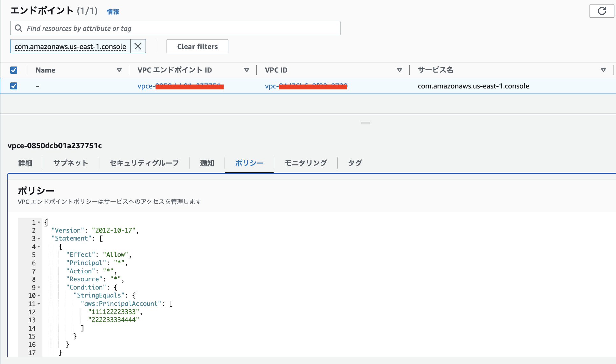Sort the table by Name column
Screen dimensions: 616x364
119,70
